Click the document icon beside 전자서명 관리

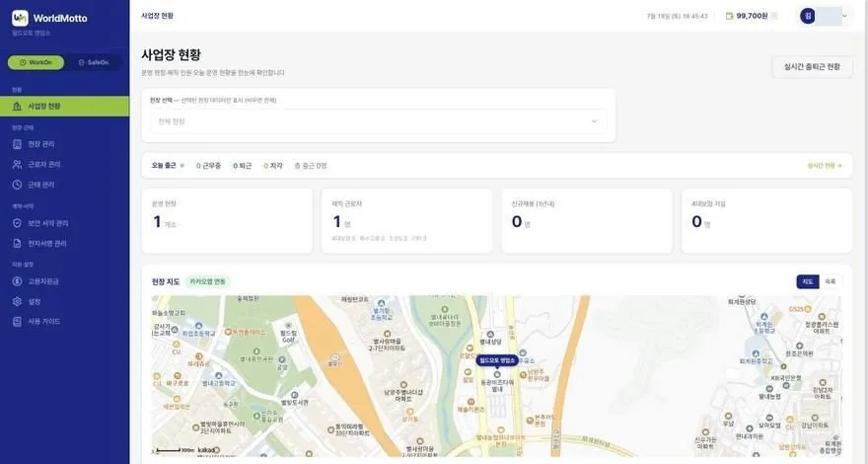point(17,244)
